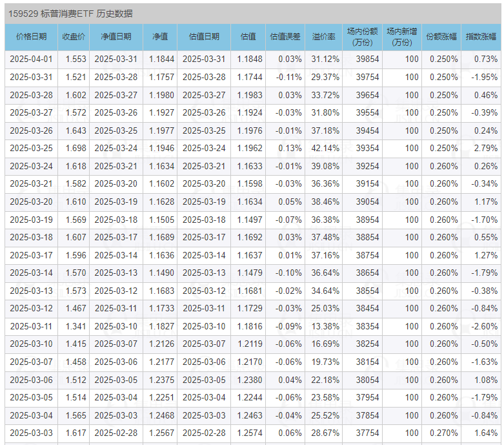Select the 42.14% premium rate cell
Screen dimensions: 504x445
tap(325, 148)
